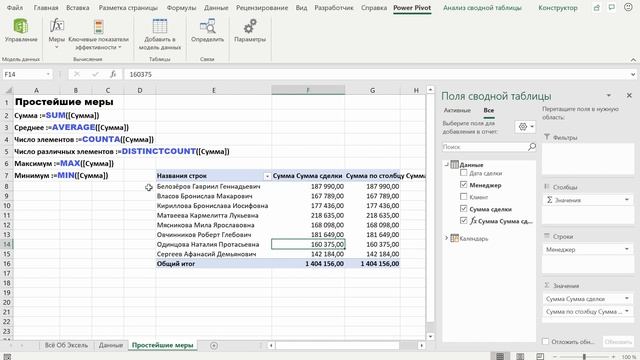Switch to Активные fields tab
This screenshot has height=360, width=640.
(x=457, y=110)
